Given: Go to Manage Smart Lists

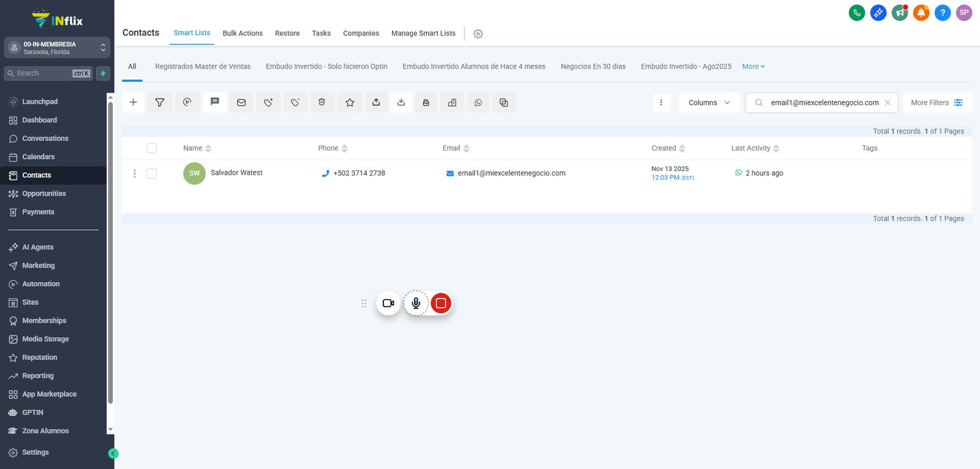Looking at the screenshot, I should point(423,33).
